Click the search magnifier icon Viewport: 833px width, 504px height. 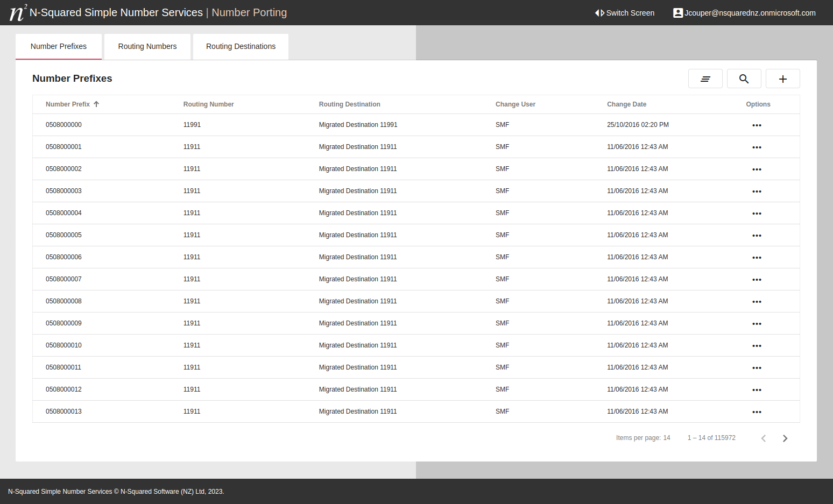pos(744,79)
